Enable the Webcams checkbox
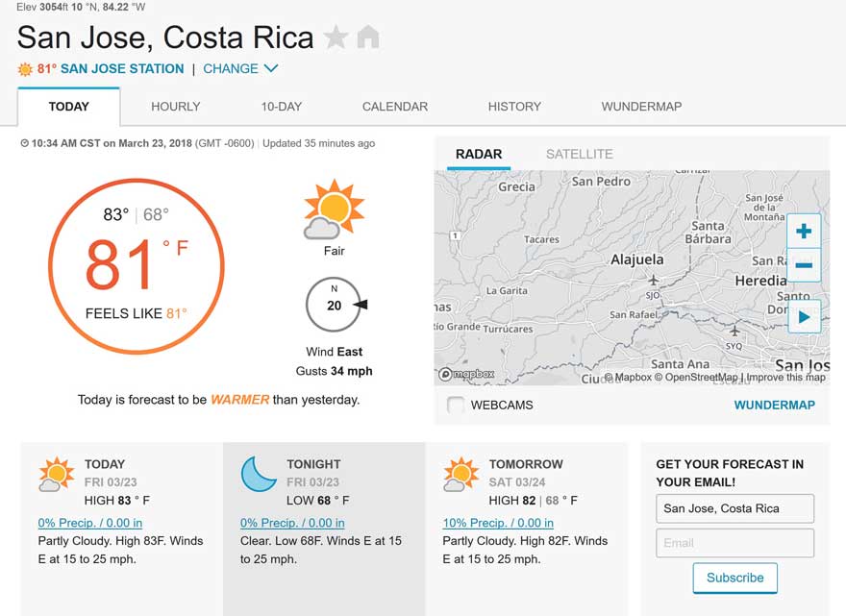 [x=456, y=405]
